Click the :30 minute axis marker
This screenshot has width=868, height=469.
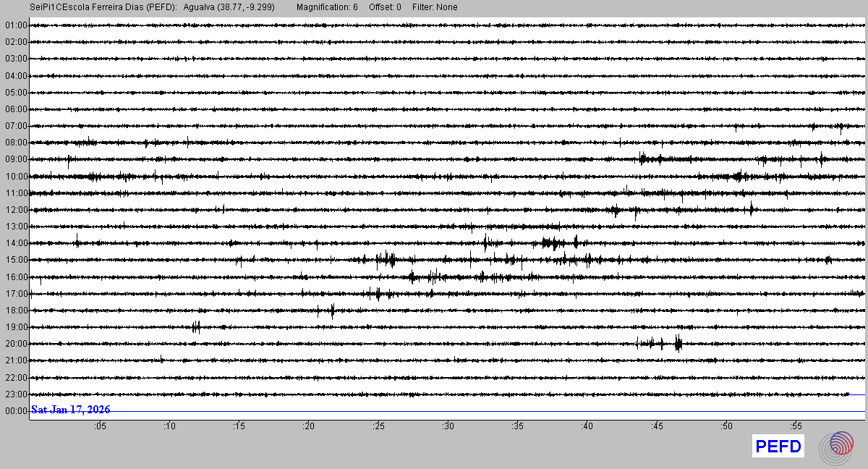point(448,426)
